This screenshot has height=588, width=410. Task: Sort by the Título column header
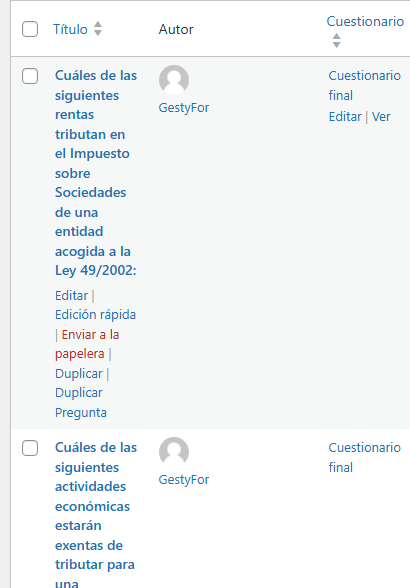click(70, 29)
